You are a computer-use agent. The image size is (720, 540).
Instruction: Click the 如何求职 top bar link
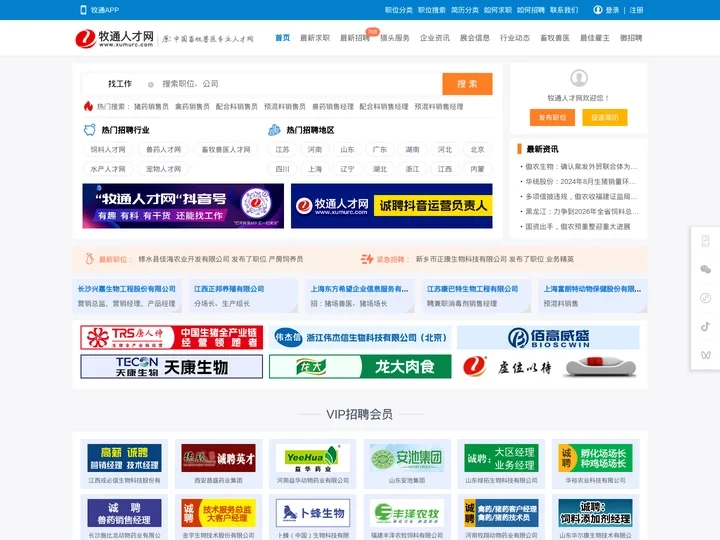498,10
